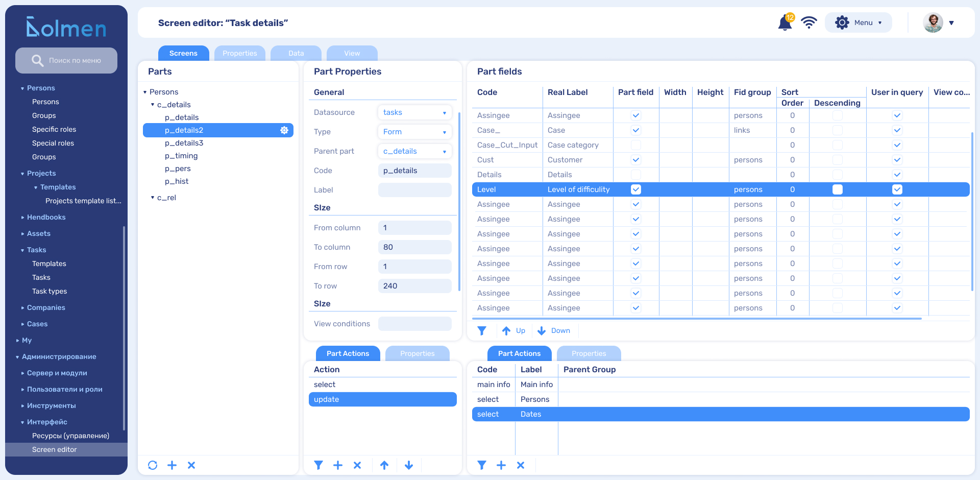
Task: Select the main info row in Code table
Action: point(721,385)
